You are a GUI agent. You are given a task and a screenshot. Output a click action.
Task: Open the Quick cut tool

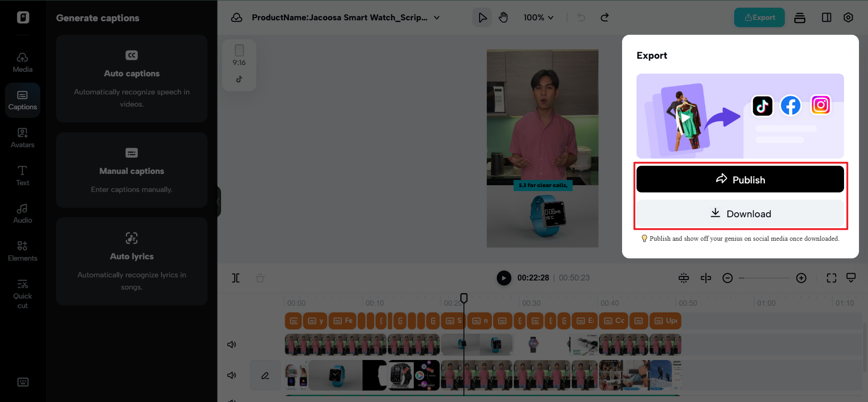click(x=23, y=294)
